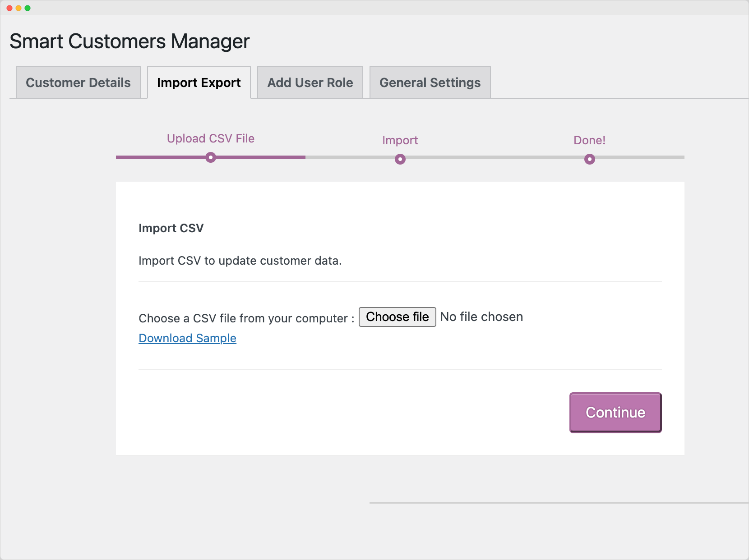The image size is (749, 560).
Task: Select the 'Import' step label
Action: [x=400, y=140]
